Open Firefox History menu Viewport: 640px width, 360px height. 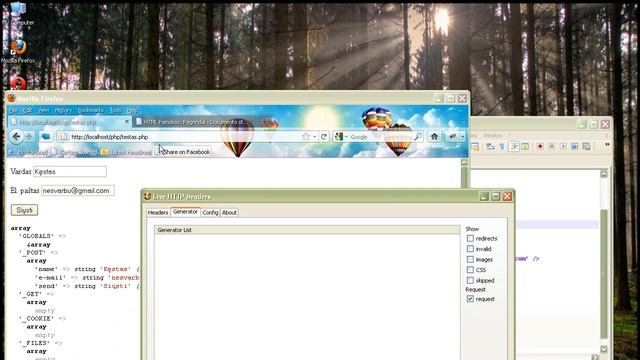pos(63,110)
